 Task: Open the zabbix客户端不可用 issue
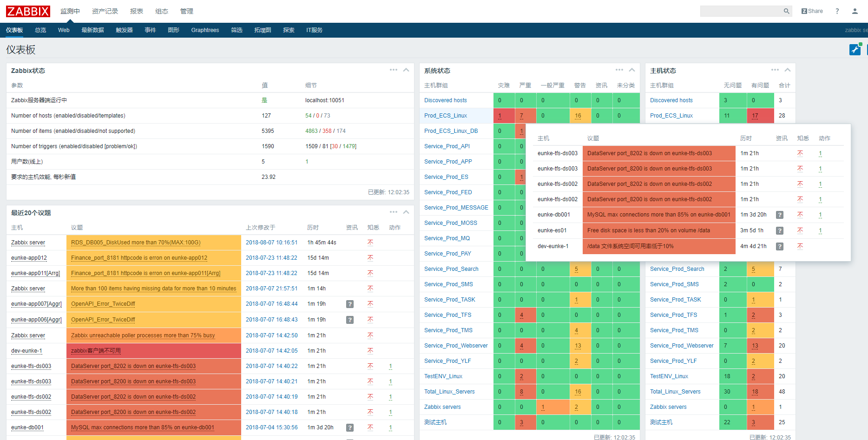96,351
